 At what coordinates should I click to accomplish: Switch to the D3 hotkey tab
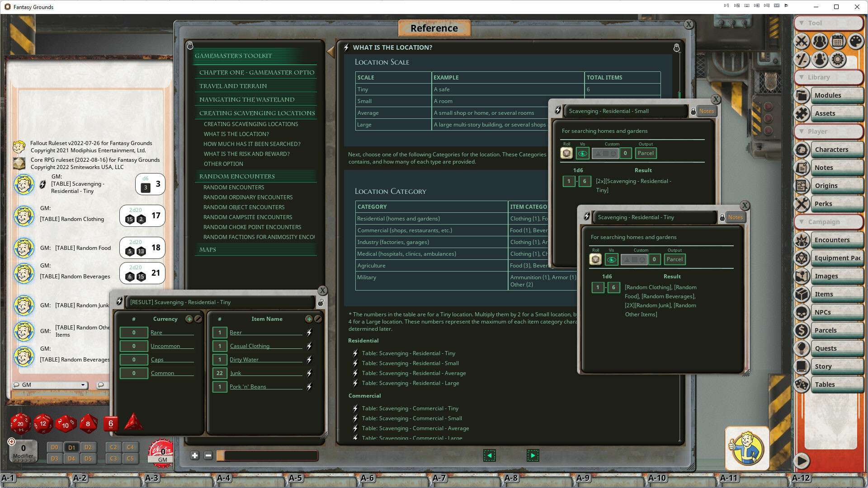[x=55, y=458]
